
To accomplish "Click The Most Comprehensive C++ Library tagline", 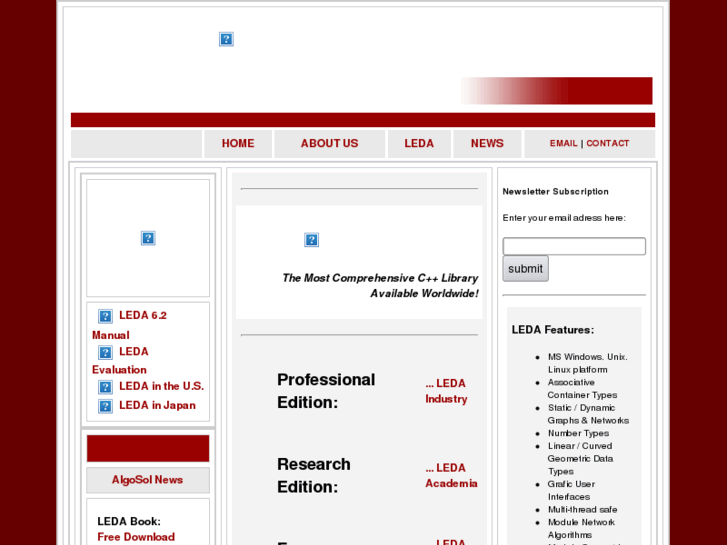I will [x=380, y=286].
